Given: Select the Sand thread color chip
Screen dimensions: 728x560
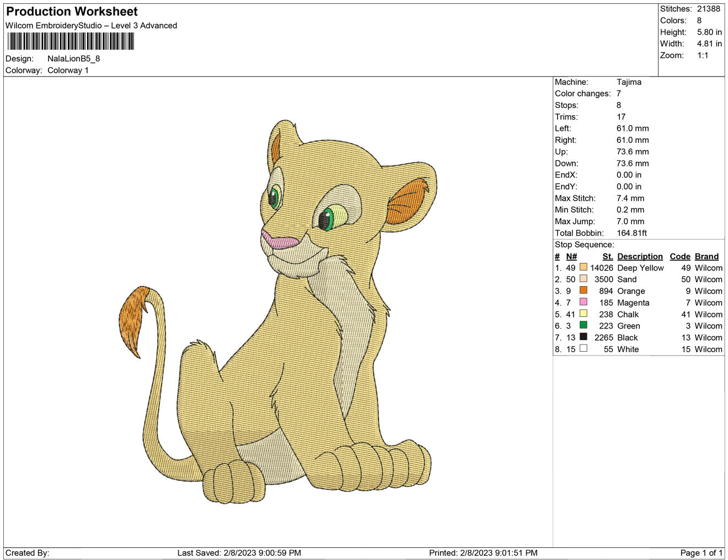Looking at the screenshot, I should point(584,279).
